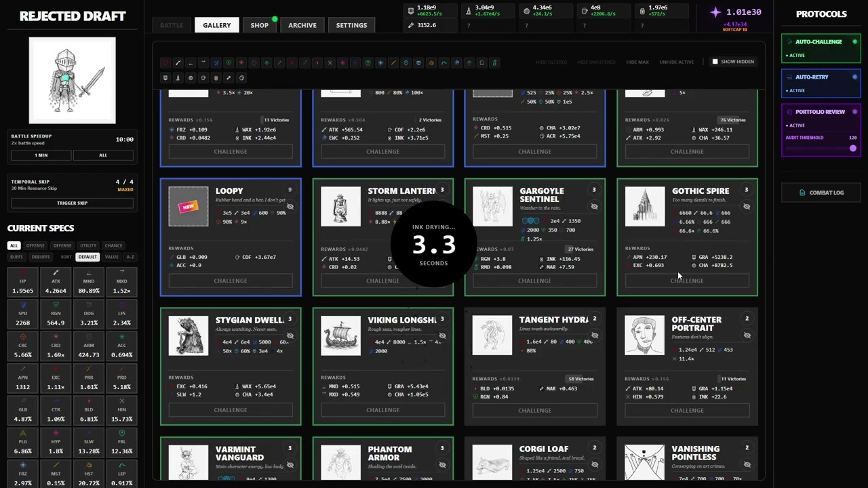Click the Trigger Skip button
Screen dimensions: 868x488
(73, 203)
